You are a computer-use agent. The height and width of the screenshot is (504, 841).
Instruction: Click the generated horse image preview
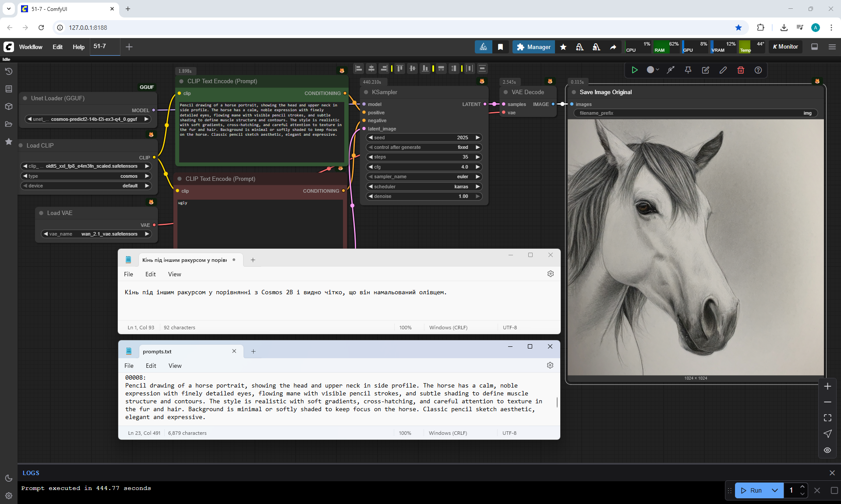[x=695, y=247]
